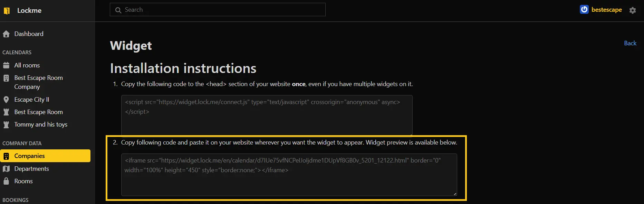Click the Tommy and his toys rook icon

point(6,124)
